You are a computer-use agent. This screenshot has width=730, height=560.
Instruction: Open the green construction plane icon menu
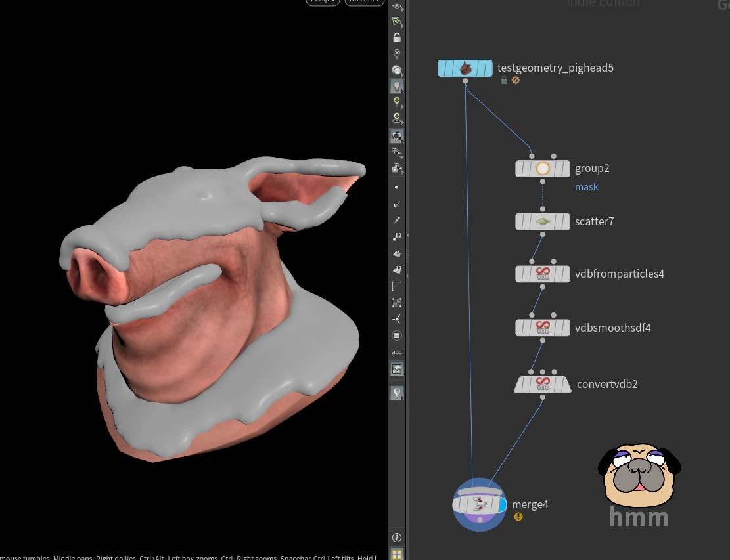[x=397, y=22]
